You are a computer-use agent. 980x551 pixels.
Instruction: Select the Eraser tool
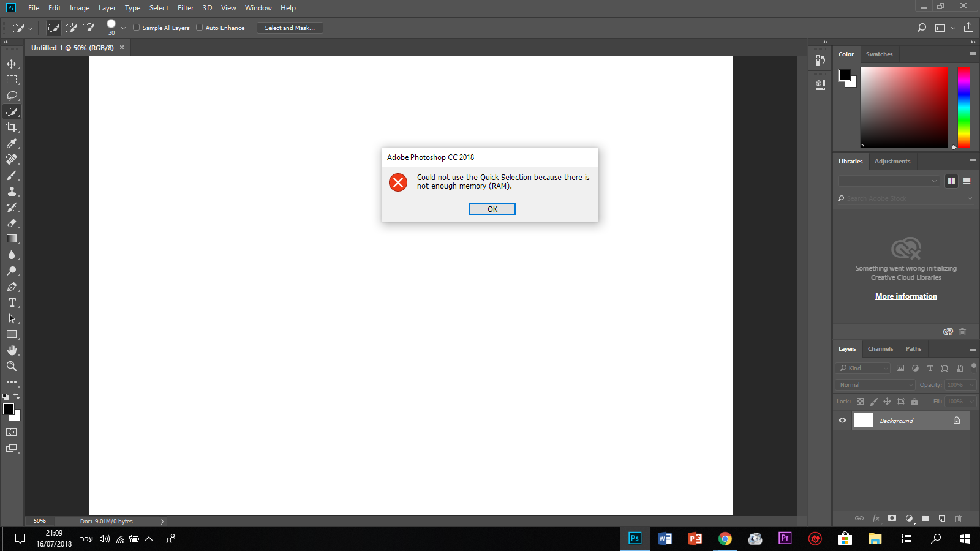(x=12, y=223)
